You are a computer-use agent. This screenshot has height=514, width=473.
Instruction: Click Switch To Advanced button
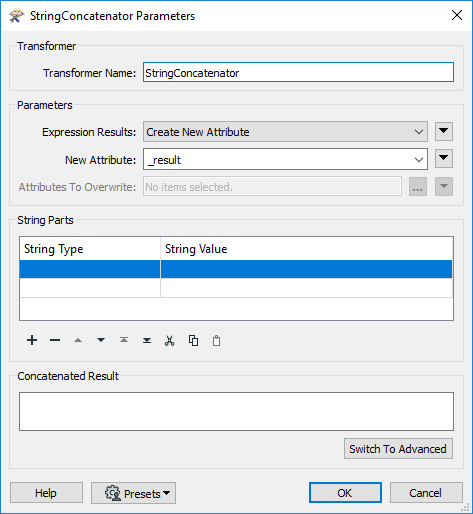click(x=398, y=449)
